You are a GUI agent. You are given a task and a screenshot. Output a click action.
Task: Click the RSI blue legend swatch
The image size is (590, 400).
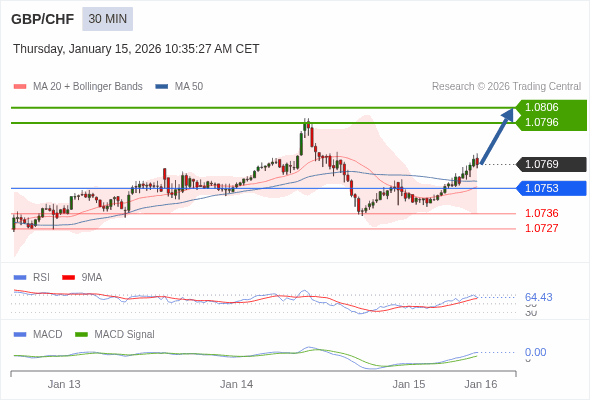click(20, 278)
